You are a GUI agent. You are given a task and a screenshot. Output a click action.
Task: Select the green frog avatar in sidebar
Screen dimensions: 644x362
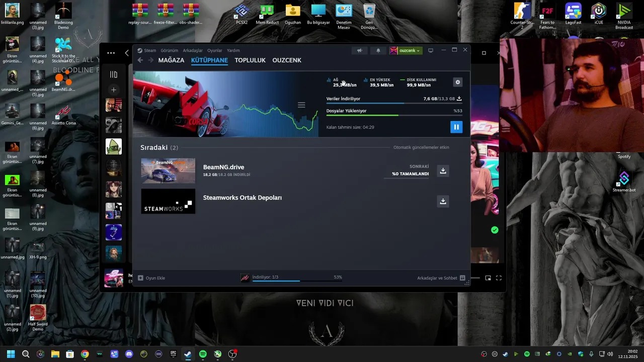click(x=114, y=146)
